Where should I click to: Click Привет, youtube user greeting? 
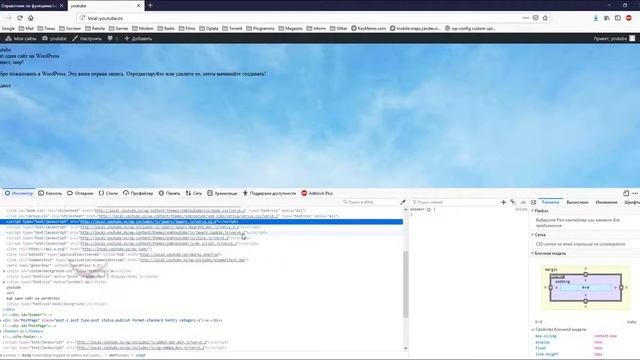[x=614, y=38]
